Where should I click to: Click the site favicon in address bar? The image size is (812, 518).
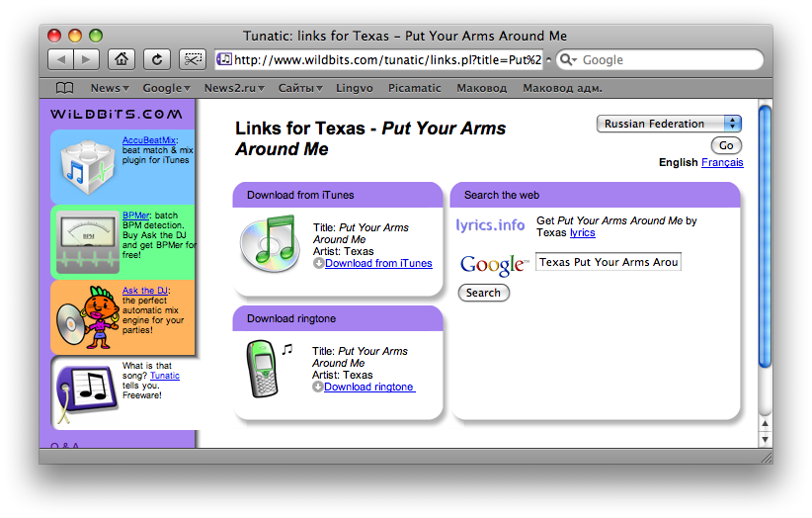point(224,59)
